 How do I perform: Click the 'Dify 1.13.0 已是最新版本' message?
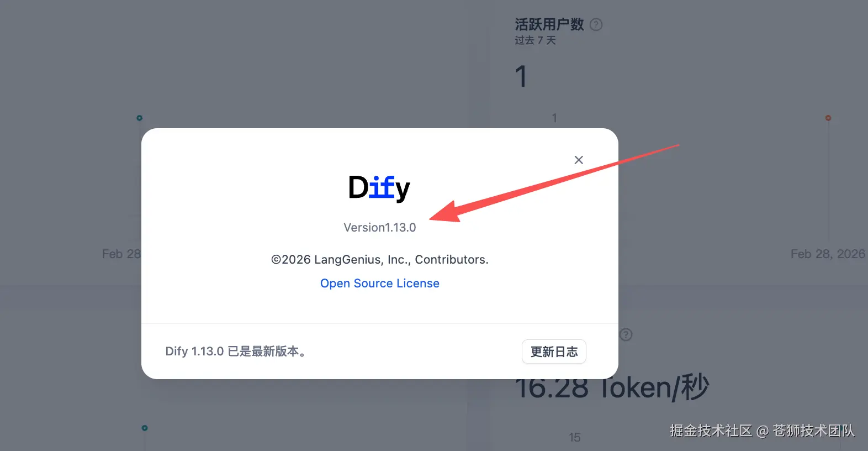point(236,352)
